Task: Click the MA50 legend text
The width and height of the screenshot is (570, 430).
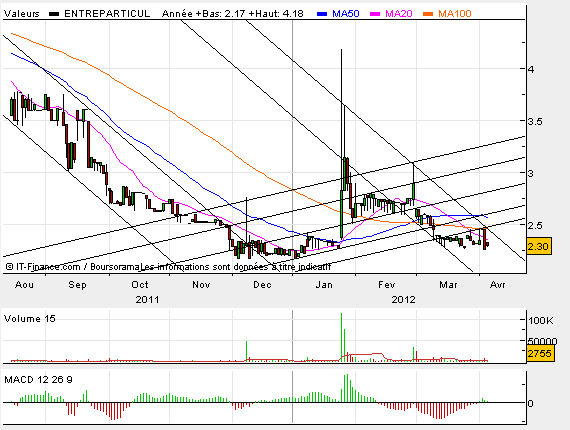Action: pos(346,14)
